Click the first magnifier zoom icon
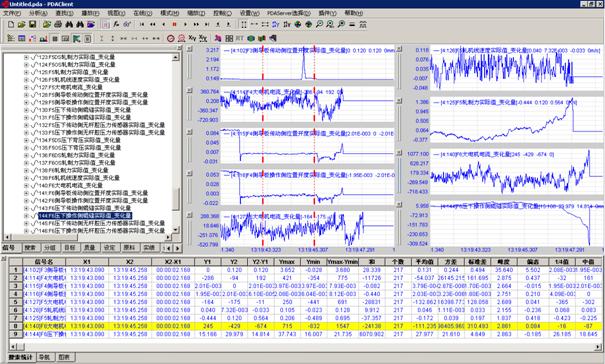Screen dimensions: 605x364 pyautogui.click(x=319, y=24)
